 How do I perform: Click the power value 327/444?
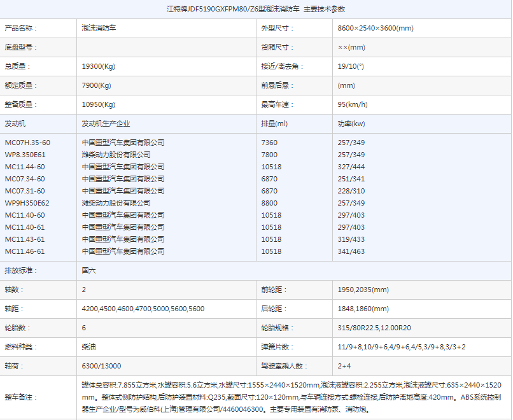pos(351,167)
